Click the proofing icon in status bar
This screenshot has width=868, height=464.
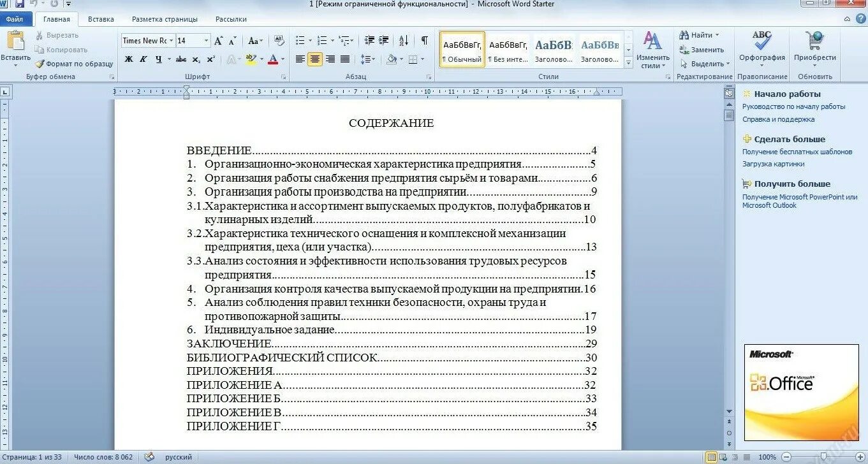149,457
